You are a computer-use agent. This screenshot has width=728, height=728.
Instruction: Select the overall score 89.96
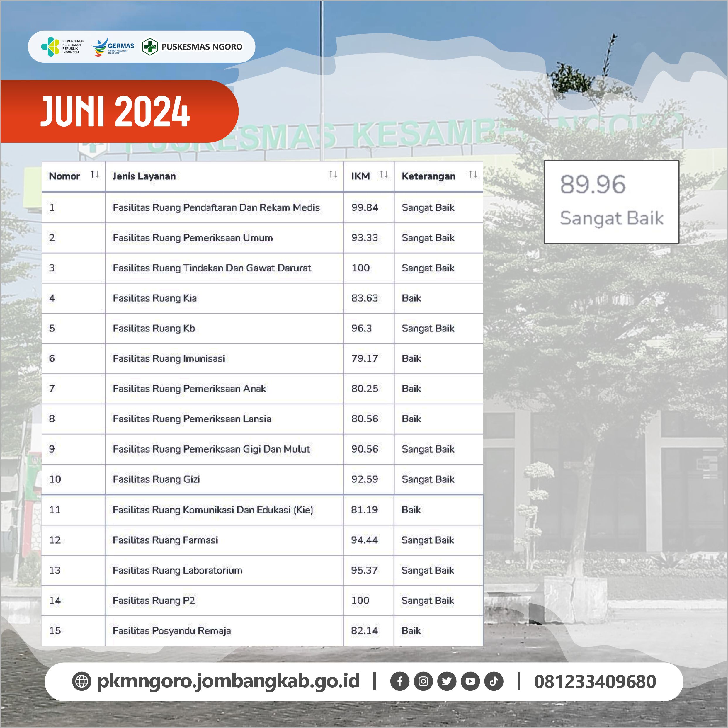(593, 184)
